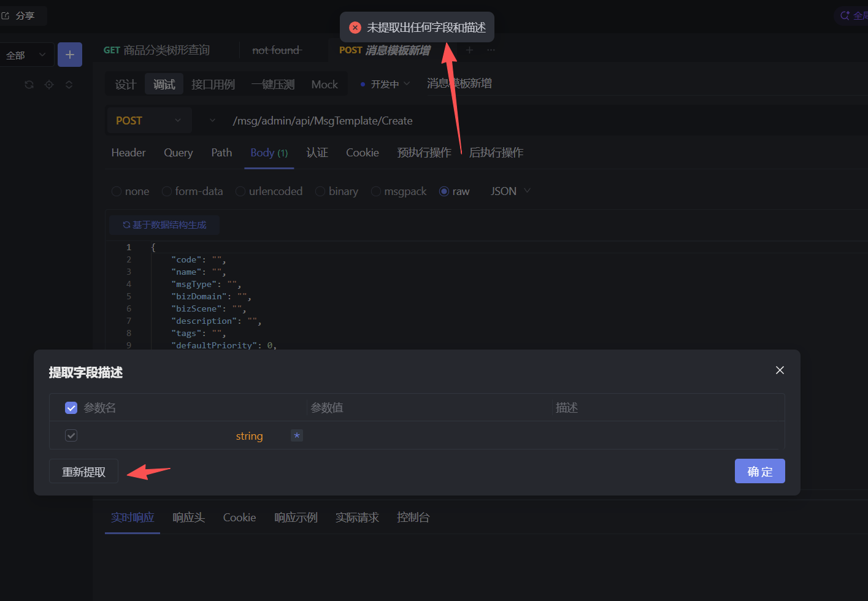This screenshot has height=601, width=868.
Task: Switch to the not found tab
Action: pos(277,50)
